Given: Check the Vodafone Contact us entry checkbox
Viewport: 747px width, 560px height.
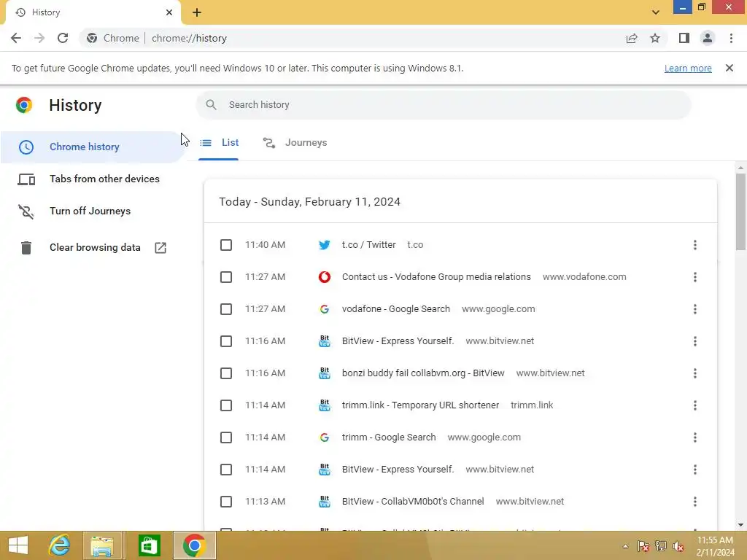Looking at the screenshot, I should [x=226, y=277].
